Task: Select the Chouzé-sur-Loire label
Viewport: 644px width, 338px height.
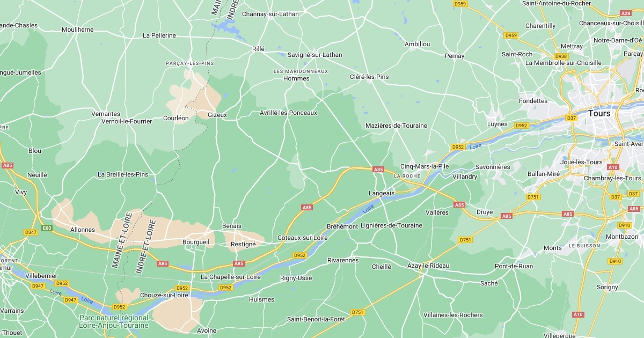Action: pos(164,295)
